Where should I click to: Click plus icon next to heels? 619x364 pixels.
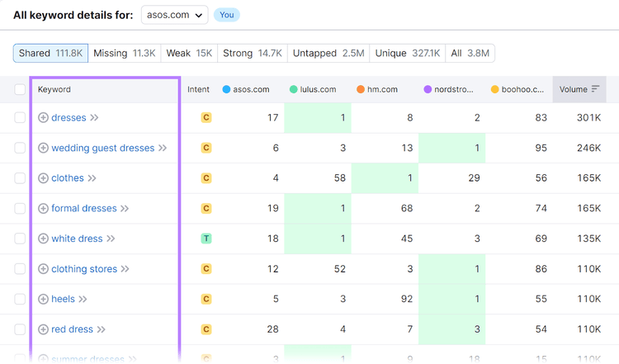click(43, 299)
